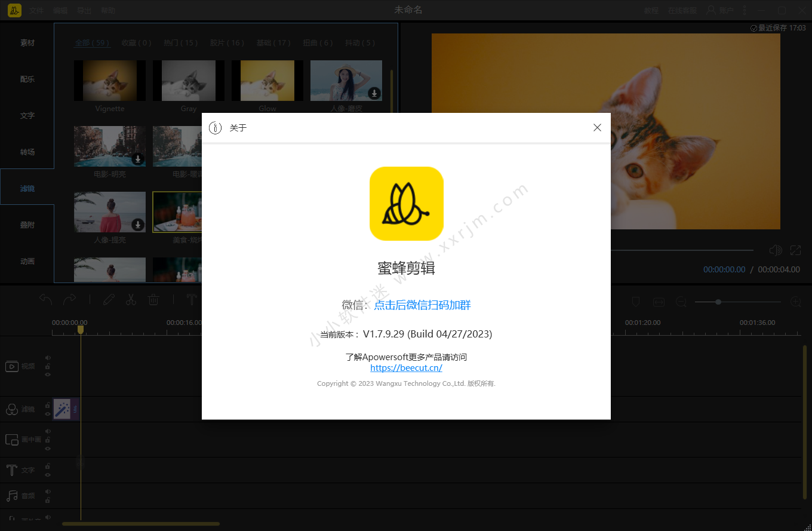Switch to the 叠附 sidebar tab
Screen dimensions: 812x531
pos(27,225)
